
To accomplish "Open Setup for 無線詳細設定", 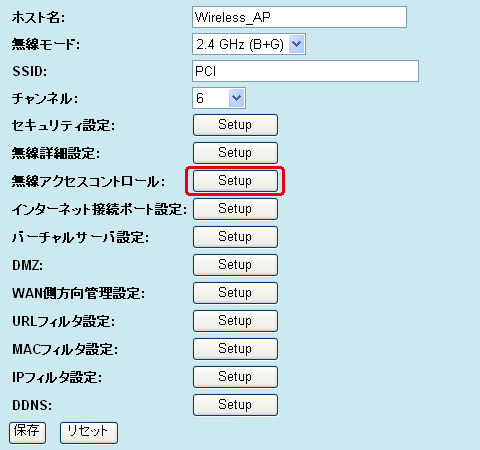I will point(235,153).
